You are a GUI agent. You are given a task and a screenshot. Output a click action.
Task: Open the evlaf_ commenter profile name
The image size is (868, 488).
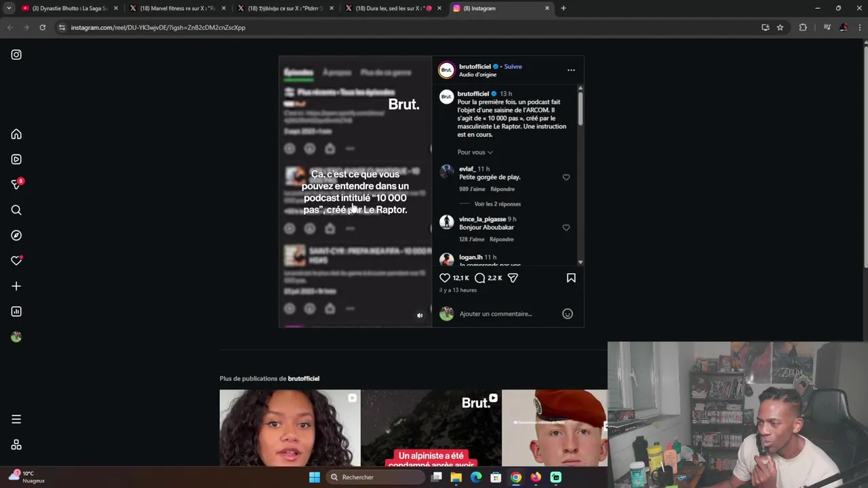[x=467, y=169]
